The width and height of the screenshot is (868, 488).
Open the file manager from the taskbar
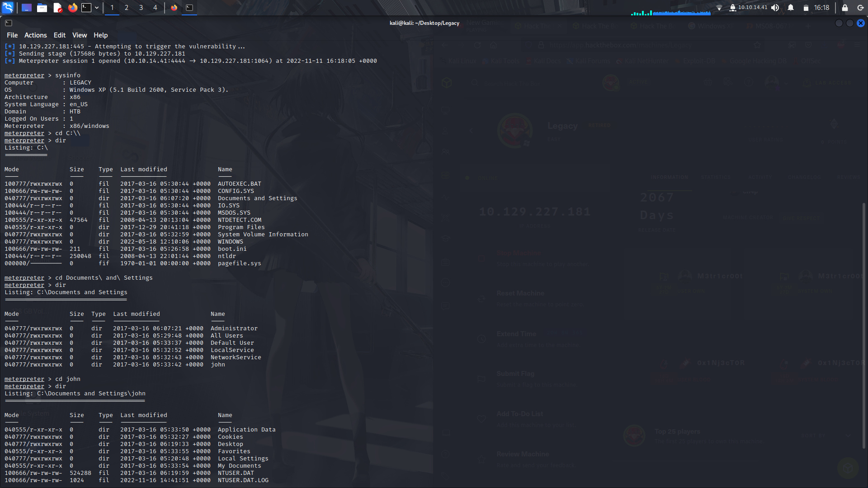coord(42,8)
